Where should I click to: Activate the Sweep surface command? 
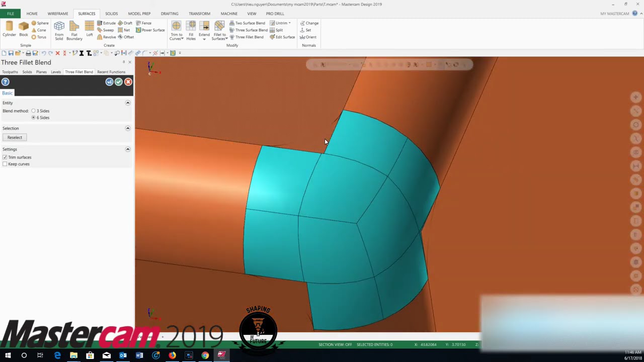click(x=105, y=30)
